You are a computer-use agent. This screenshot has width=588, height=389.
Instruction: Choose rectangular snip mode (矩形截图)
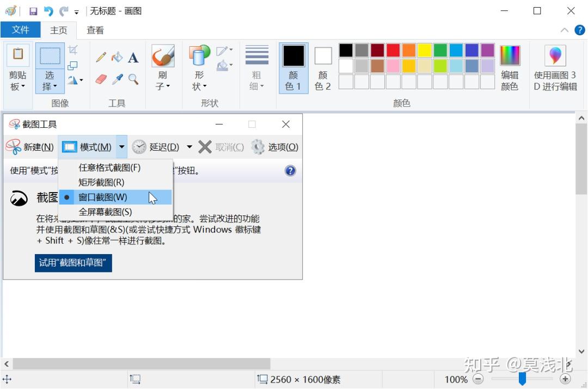[x=101, y=182]
